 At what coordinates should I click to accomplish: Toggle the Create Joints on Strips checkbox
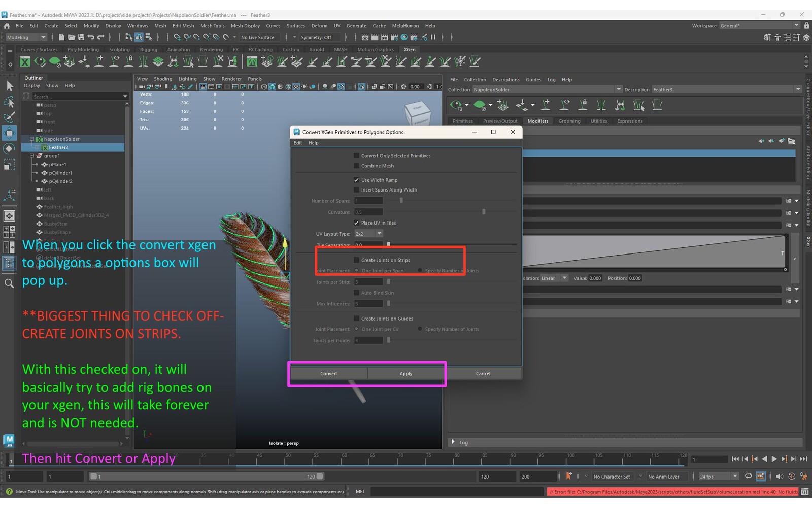356,260
